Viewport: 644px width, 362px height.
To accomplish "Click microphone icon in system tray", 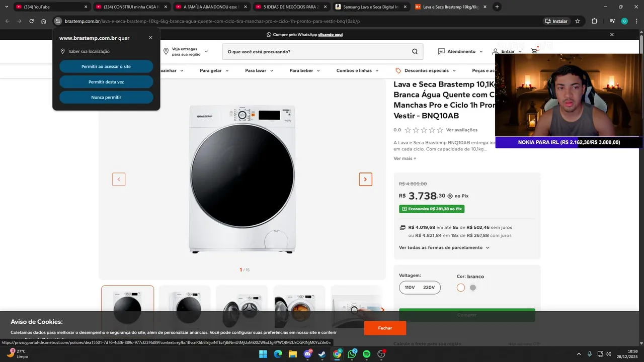I will (x=589, y=354).
